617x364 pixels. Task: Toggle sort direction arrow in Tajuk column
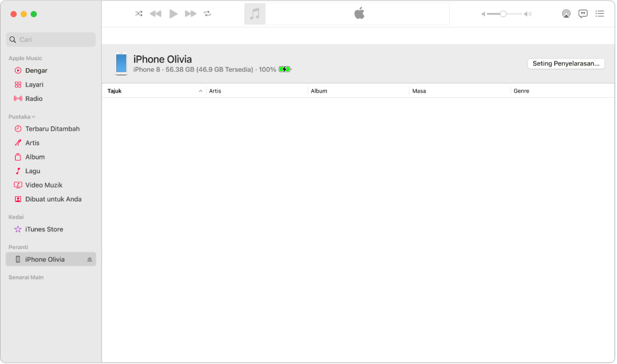point(200,91)
